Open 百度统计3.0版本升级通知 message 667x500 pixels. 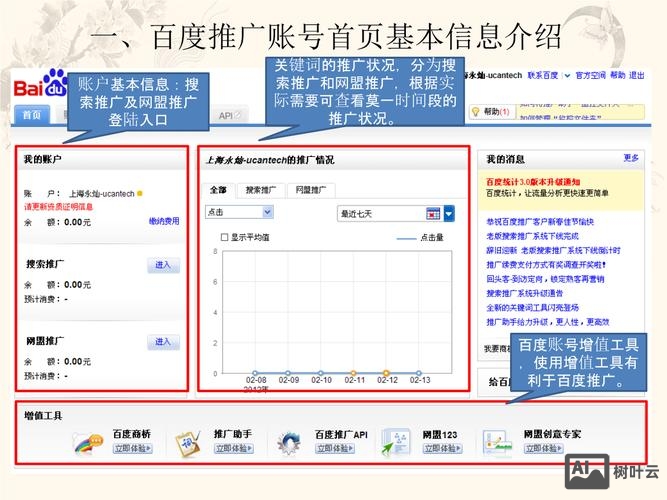tap(533, 182)
